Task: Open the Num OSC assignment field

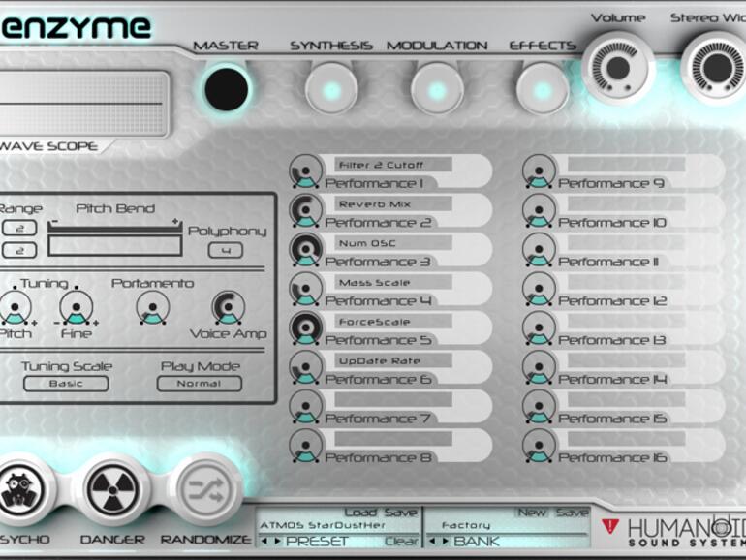Action: pyautogui.click(x=393, y=243)
